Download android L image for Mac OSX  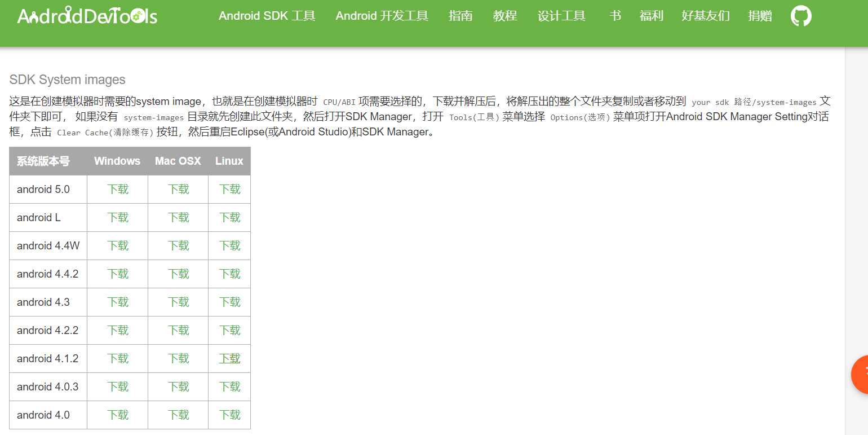click(178, 217)
